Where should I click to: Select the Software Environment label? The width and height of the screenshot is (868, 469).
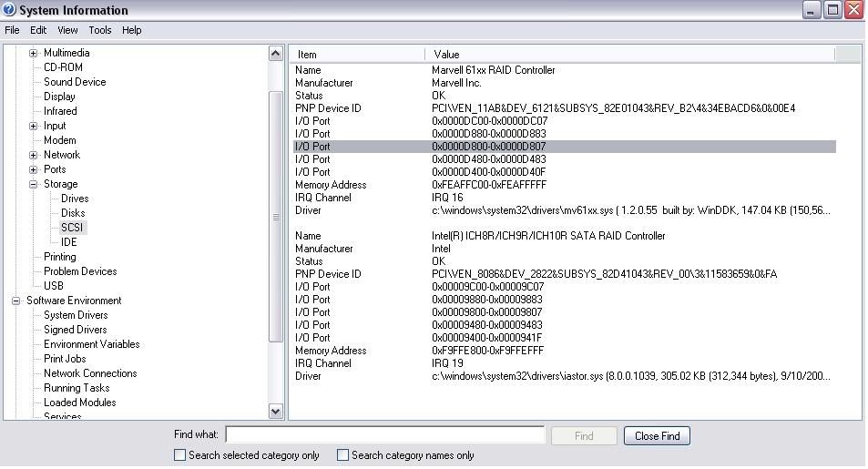click(74, 301)
